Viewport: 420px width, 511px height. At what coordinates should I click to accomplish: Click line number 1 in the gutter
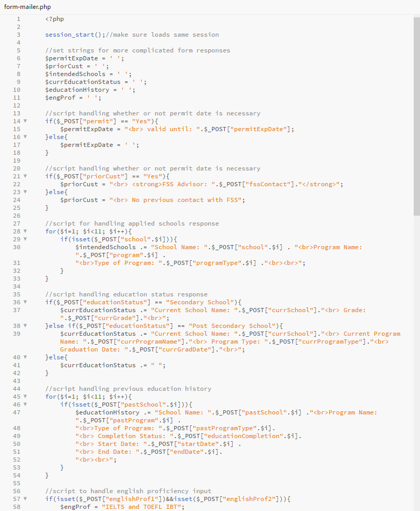pos(18,19)
